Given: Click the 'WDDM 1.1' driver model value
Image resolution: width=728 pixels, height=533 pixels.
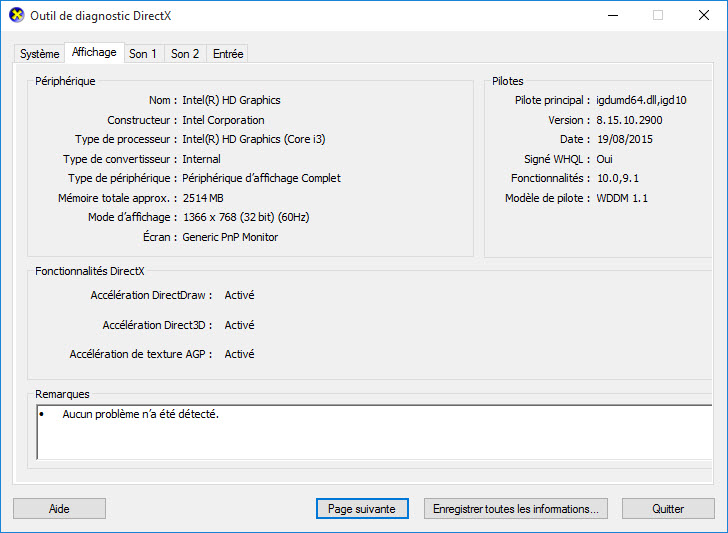Looking at the screenshot, I should click(622, 198).
